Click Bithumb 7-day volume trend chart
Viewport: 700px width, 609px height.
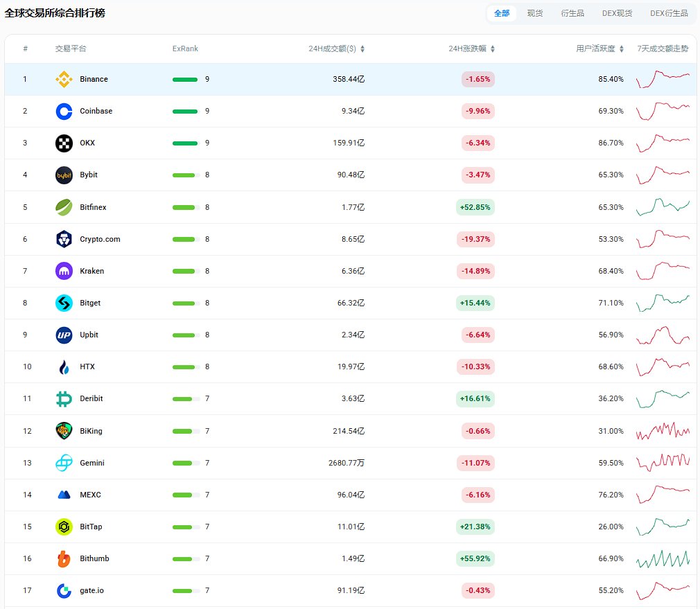point(663,558)
